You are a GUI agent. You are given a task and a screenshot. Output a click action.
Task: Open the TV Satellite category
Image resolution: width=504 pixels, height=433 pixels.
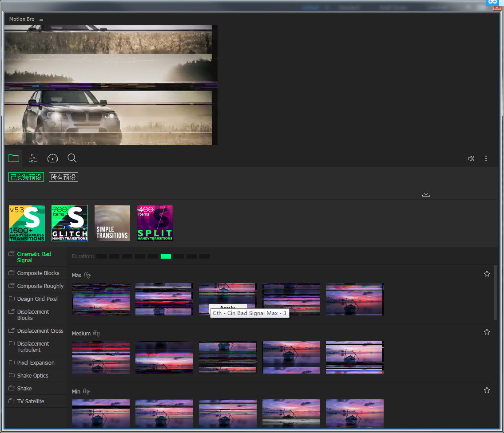pos(36,401)
